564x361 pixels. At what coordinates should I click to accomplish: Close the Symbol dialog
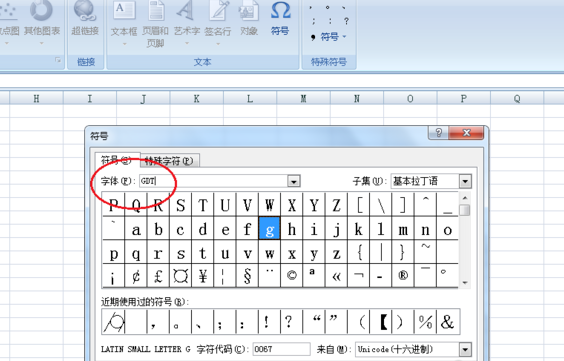pos(466,133)
